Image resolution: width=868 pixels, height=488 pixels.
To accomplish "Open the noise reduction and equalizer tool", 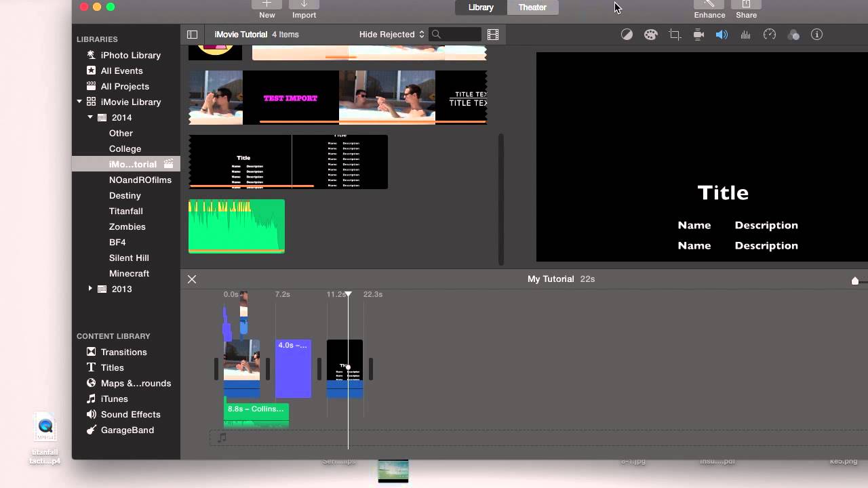I will pos(745,35).
